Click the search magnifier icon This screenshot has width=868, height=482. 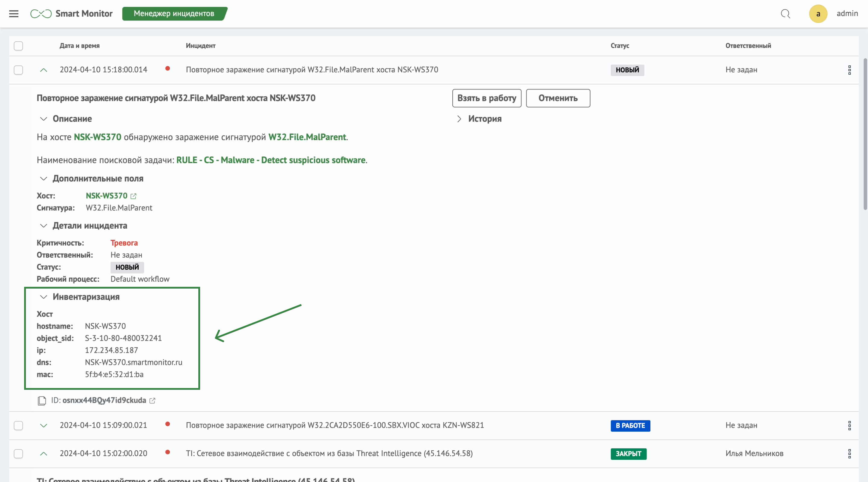(x=785, y=14)
